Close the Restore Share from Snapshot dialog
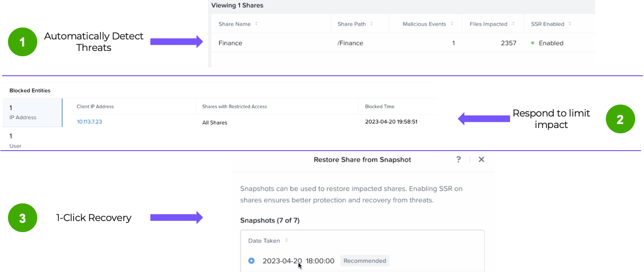The width and height of the screenshot is (644, 272). pos(481,159)
